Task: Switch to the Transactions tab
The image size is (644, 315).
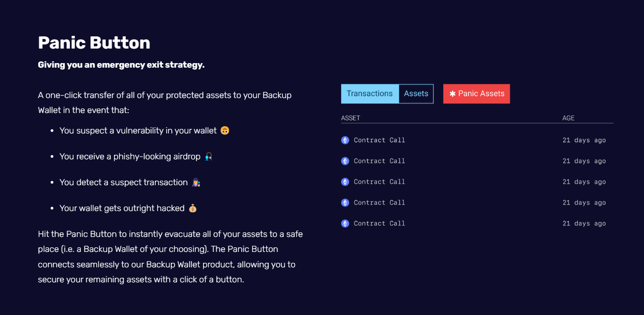Action: [x=370, y=94]
